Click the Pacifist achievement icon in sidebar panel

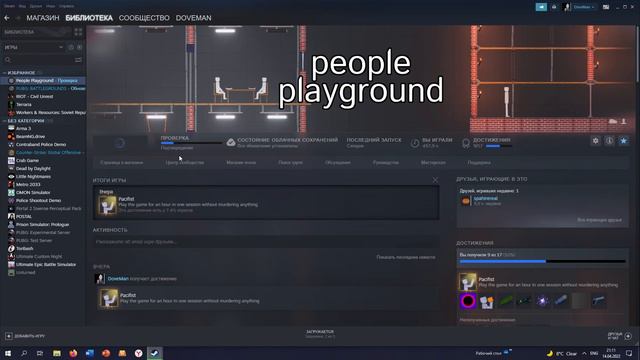468,282
